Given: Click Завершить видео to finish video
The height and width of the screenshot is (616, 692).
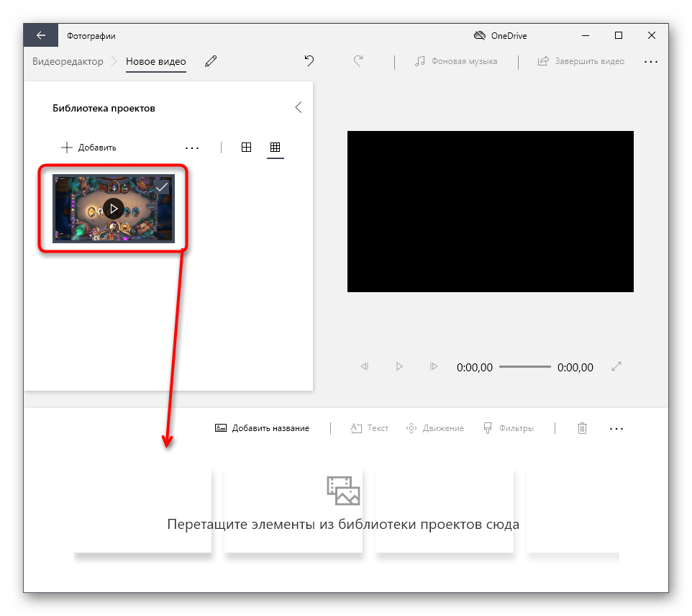Looking at the screenshot, I should click(581, 62).
